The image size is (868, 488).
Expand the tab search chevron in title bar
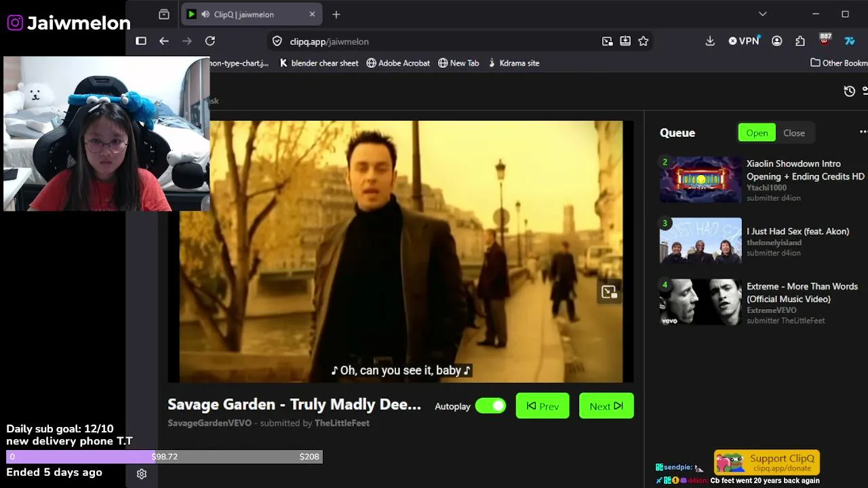pos(763,14)
